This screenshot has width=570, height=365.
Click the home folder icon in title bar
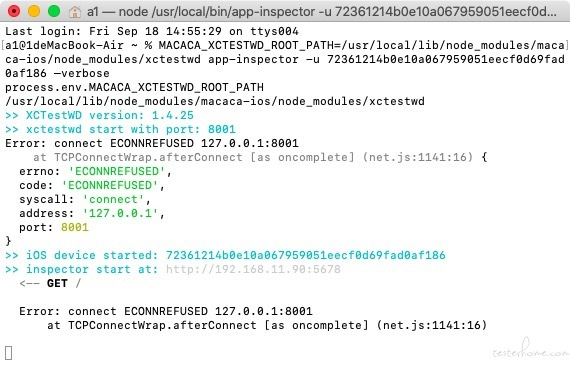click(75, 12)
